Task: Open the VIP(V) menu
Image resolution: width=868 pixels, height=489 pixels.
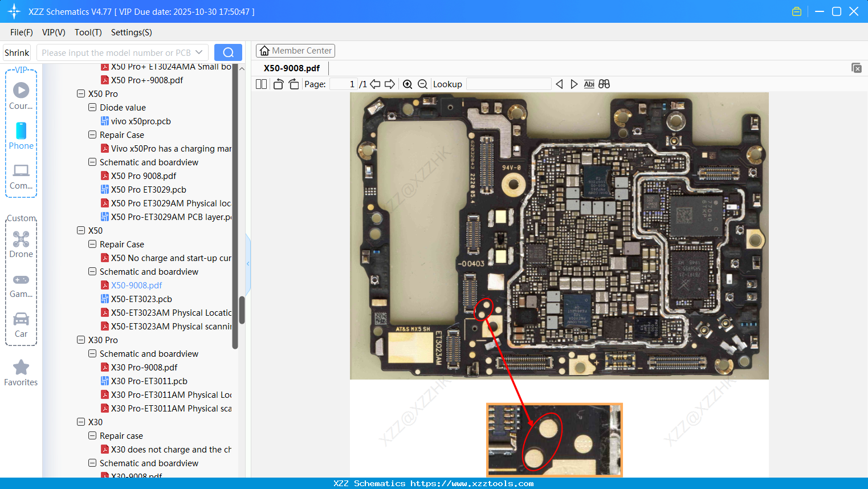Action: pyautogui.click(x=54, y=32)
